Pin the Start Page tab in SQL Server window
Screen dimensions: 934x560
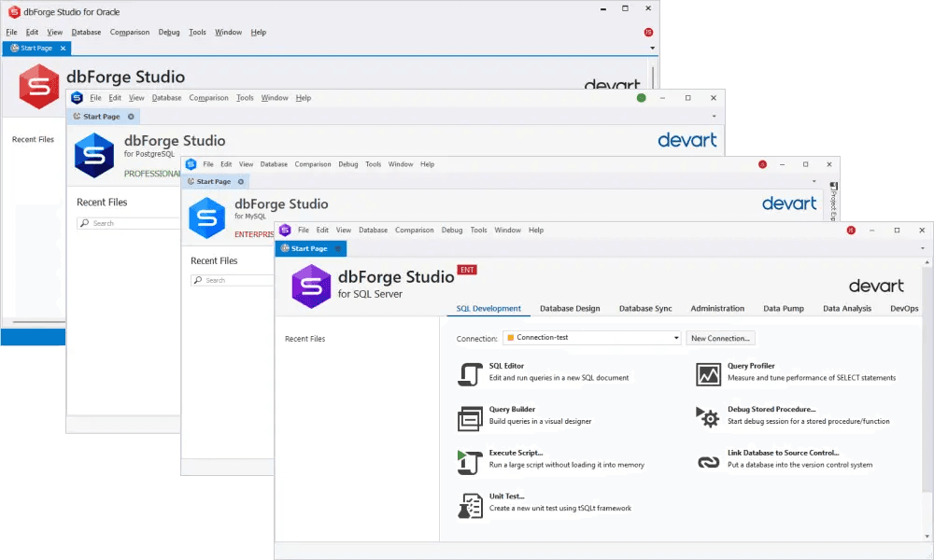pos(338,249)
